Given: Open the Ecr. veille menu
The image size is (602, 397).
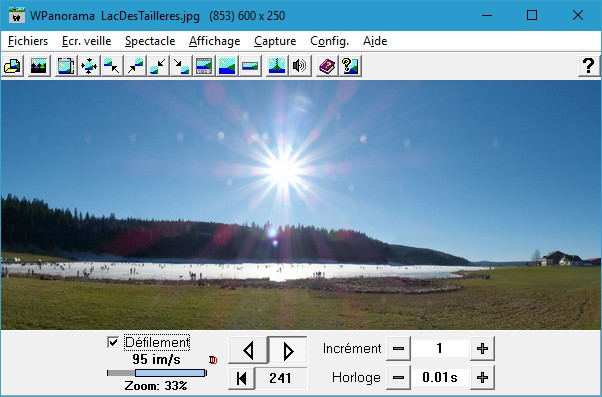Looking at the screenshot, I should point(86,41).
